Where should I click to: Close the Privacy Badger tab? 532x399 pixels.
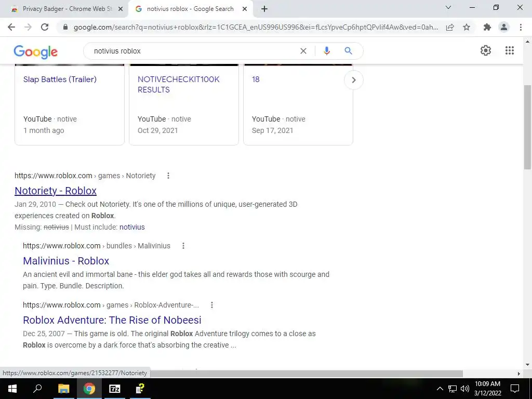121,9
